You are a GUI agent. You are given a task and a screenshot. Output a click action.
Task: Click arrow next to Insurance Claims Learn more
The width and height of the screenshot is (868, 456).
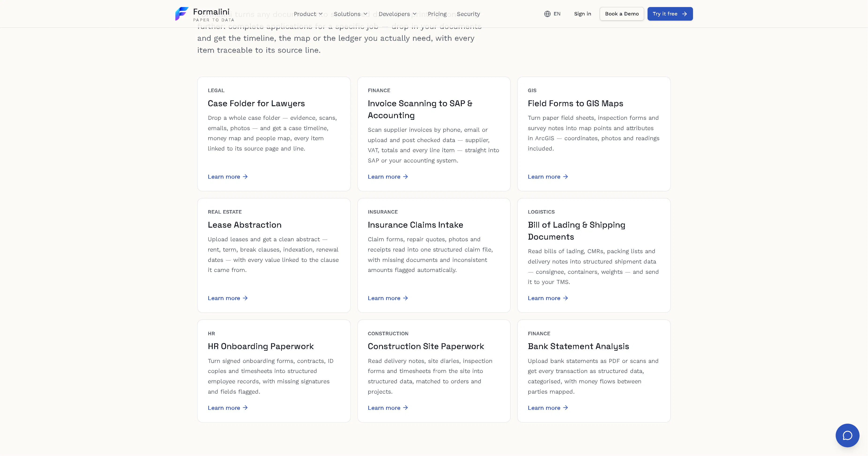pyautogui.click(x=405, y=298)
